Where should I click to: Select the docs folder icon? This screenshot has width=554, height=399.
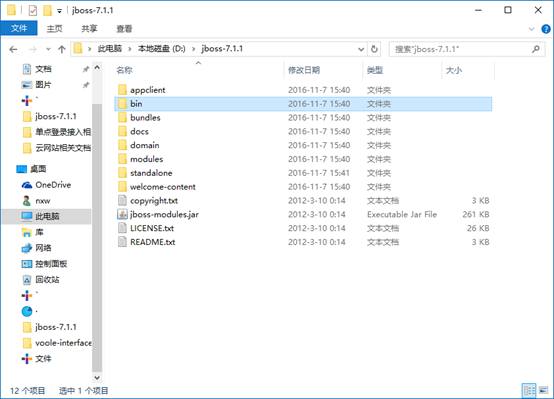point(122,131)
